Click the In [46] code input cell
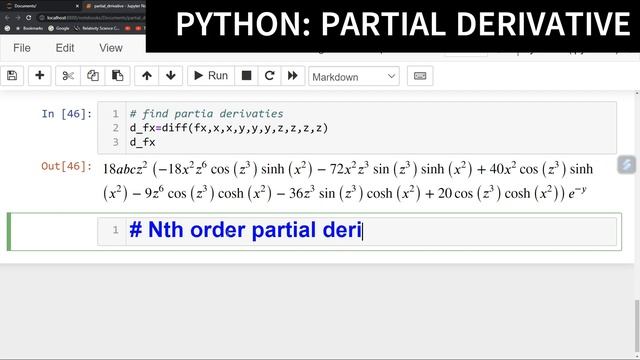 (x=357, y=128)
